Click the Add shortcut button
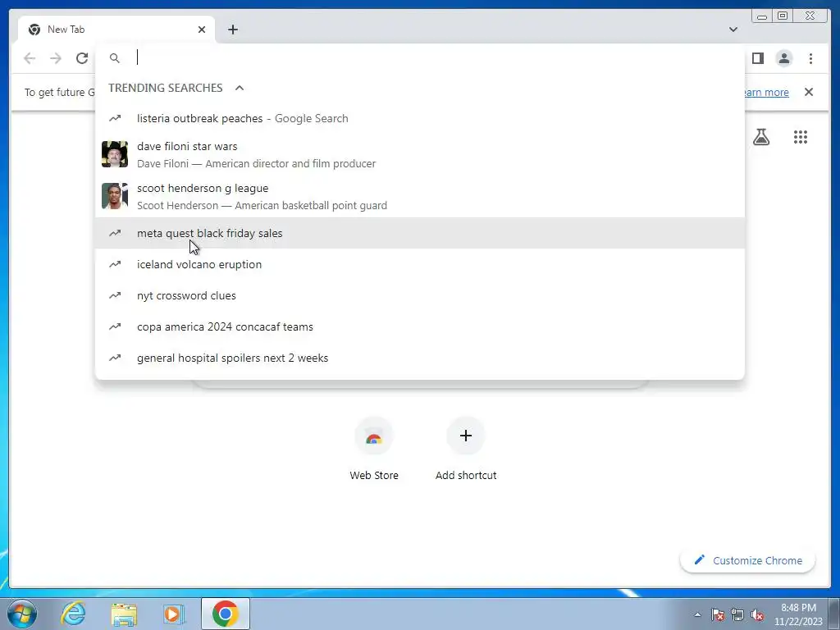 tap(466, 449)
